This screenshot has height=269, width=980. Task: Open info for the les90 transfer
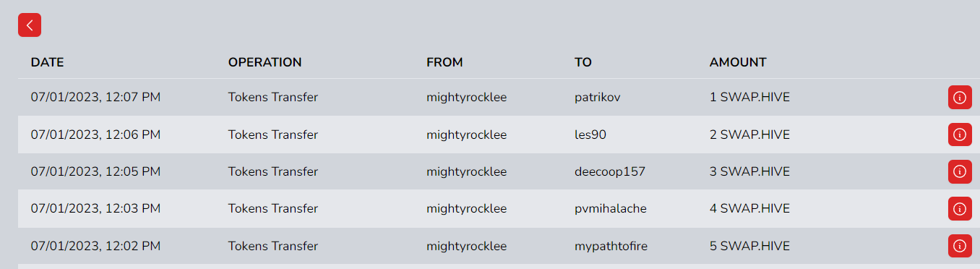[x=960, y=134]
